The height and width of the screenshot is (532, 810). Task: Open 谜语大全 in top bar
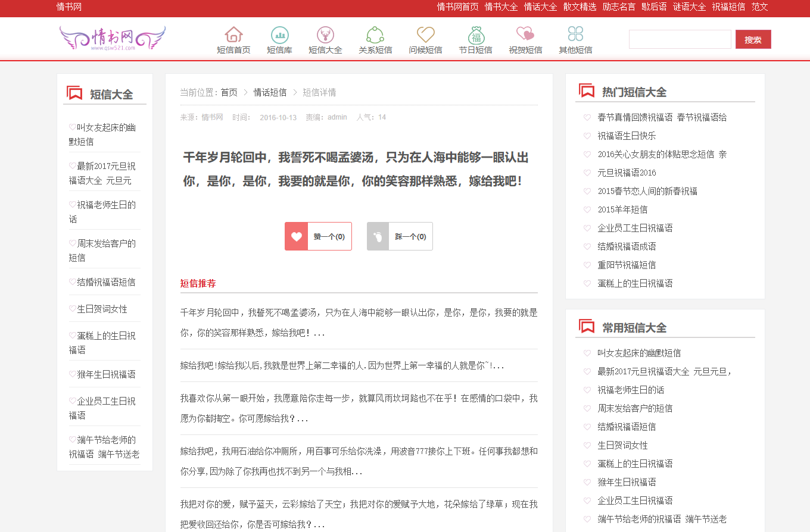[x=690, y=7]
